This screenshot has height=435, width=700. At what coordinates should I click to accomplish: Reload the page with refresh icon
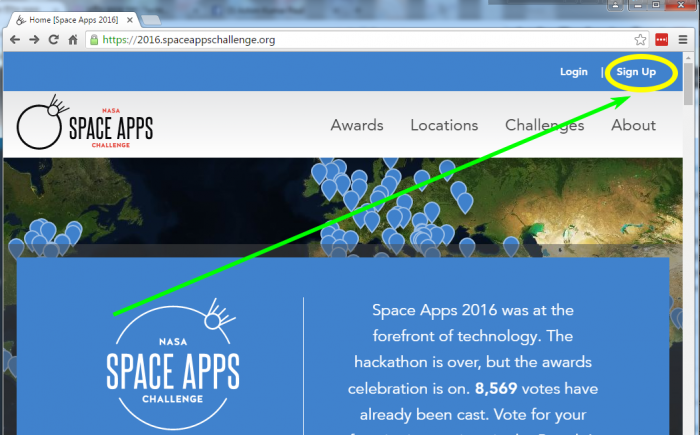(54, 40)
